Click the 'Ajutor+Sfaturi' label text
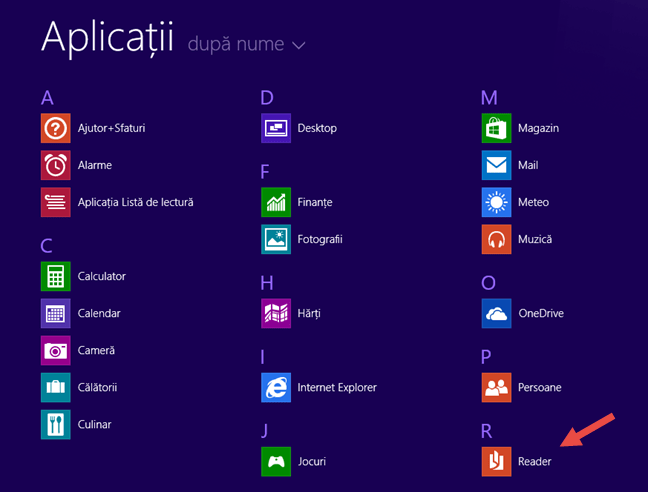 (x=112, y=128)
